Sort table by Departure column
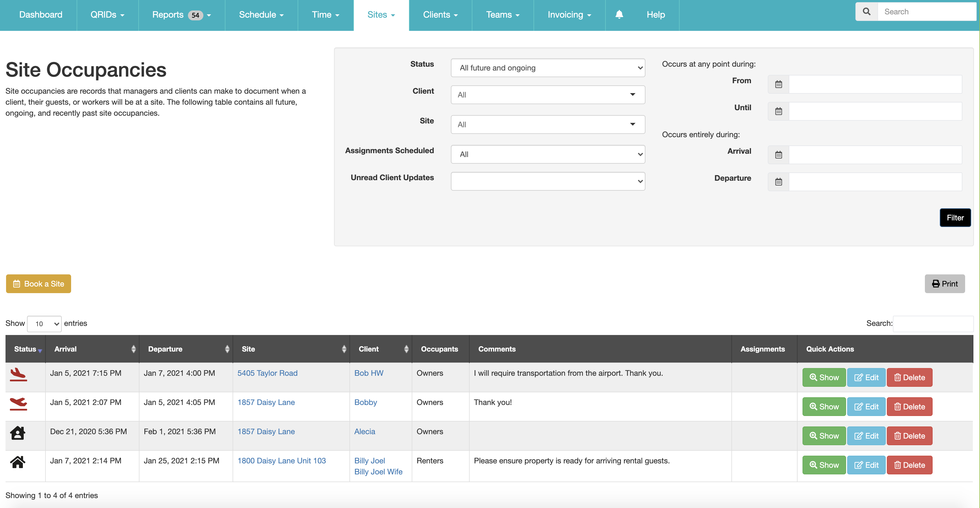 pyautogui.click(x=186, y=349)
